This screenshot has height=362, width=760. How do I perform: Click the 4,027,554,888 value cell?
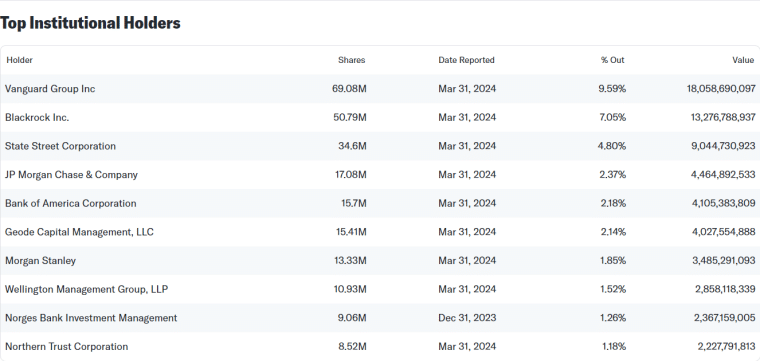(x=723, y=232)
